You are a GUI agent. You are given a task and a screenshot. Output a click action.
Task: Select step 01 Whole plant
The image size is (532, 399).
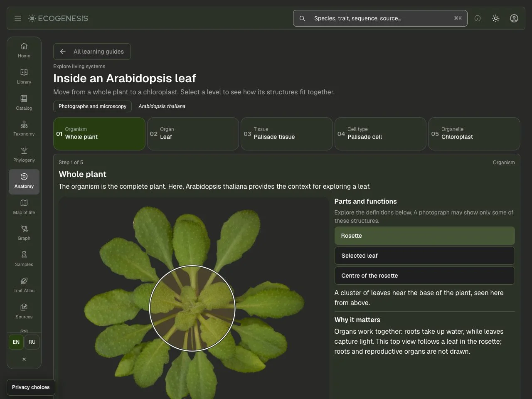[99, 134]
